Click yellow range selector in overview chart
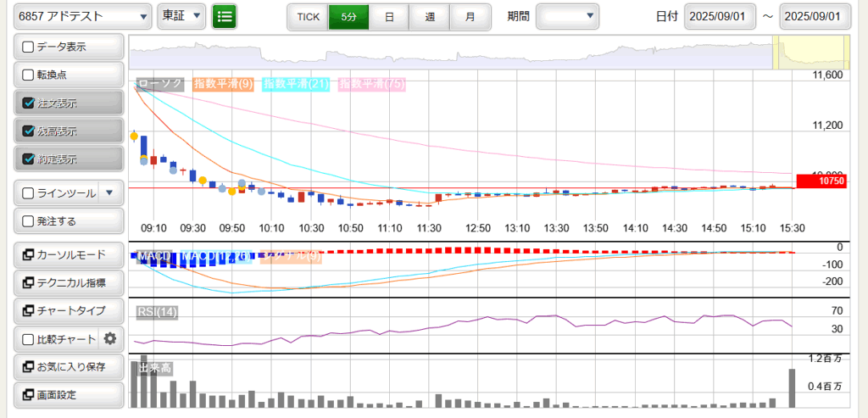This screenshot has width=868, height=418. tap(811, 53)
